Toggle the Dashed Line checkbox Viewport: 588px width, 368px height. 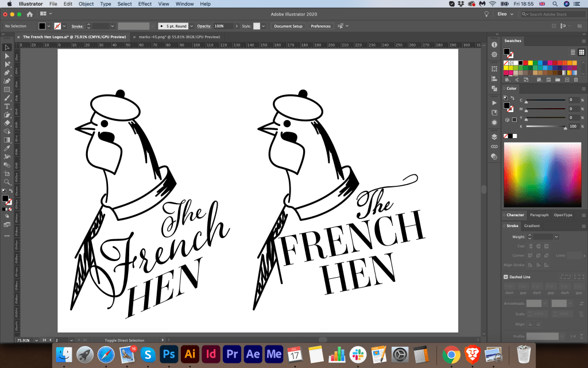coord(505,277)
